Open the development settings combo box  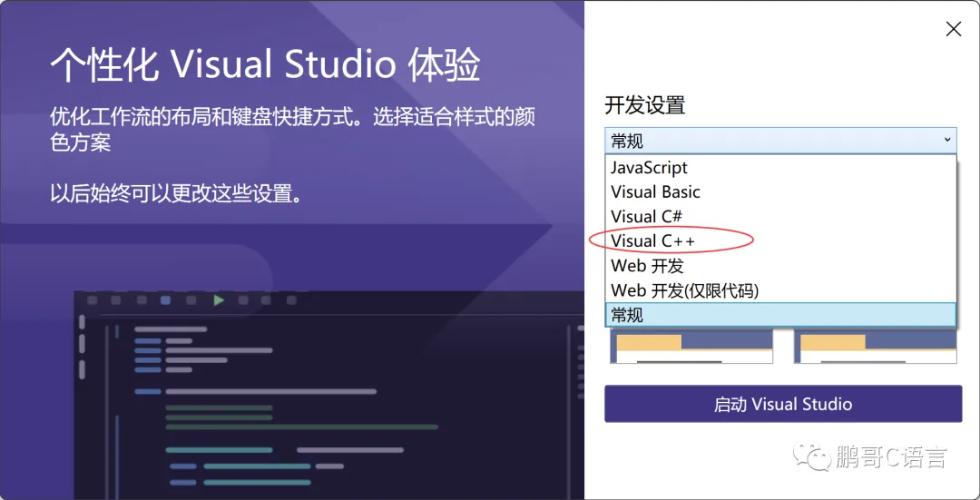(780, 141)
